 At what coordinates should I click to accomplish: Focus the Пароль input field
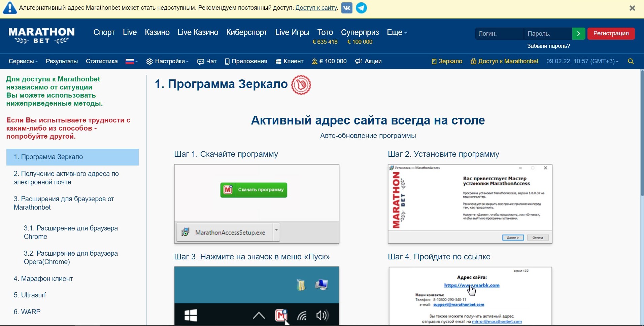coord(548,34)
